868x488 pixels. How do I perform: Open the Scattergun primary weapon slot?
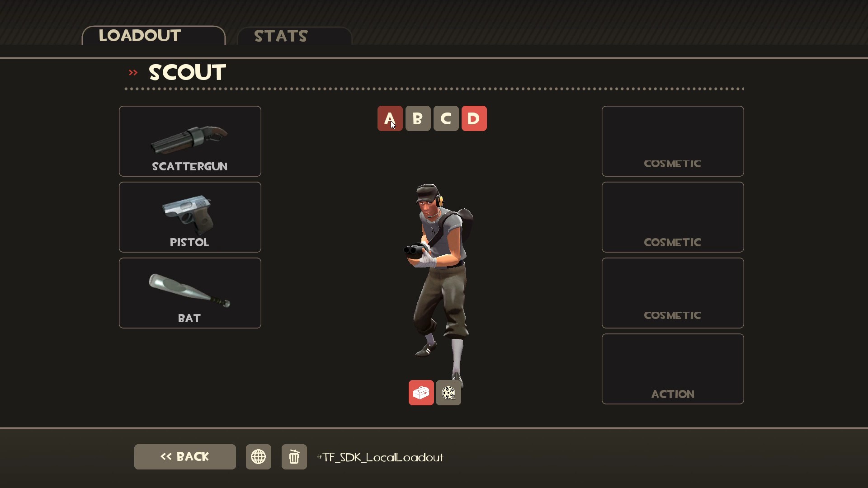(190, 141)
